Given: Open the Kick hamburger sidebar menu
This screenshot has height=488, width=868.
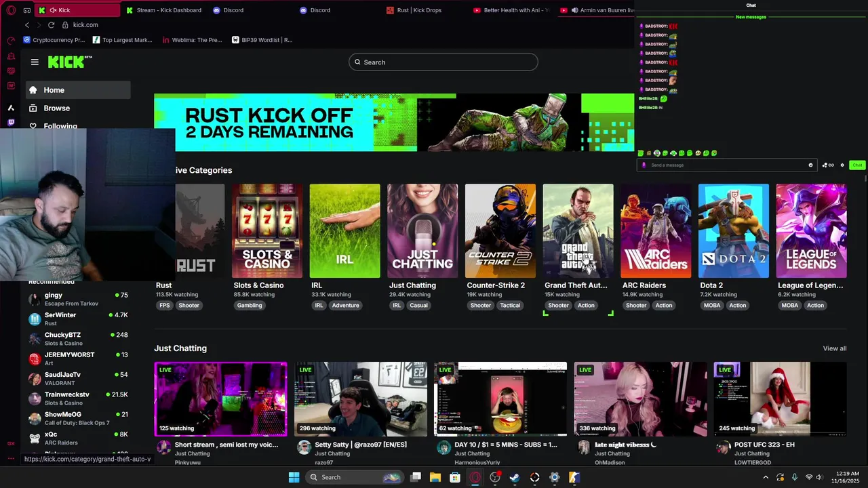Looking at the screenshot, I should tap(35, 62).
